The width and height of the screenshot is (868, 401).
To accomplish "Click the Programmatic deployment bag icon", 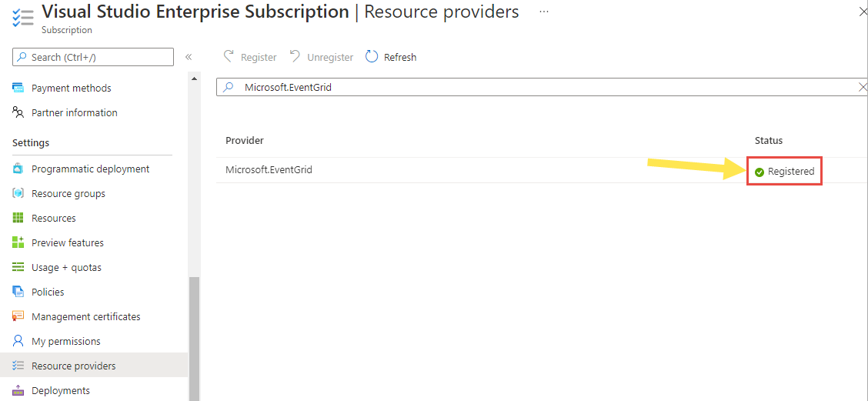I will pos(18,169).
